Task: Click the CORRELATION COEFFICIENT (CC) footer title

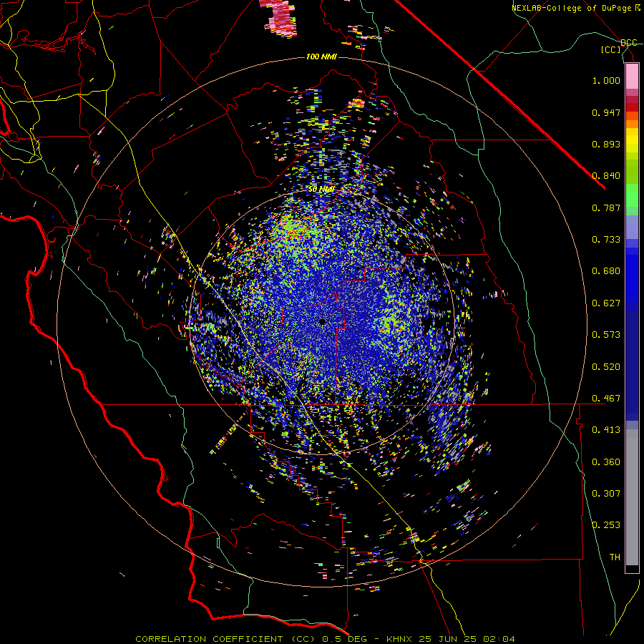Action: 225,639
